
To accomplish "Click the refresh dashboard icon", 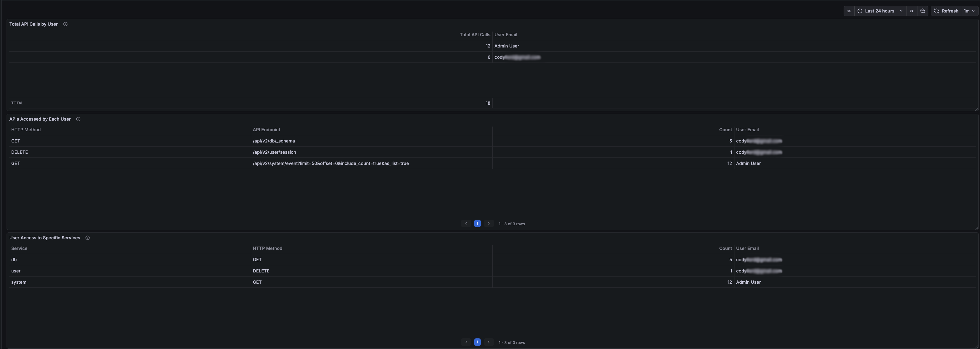I will 936,11.
